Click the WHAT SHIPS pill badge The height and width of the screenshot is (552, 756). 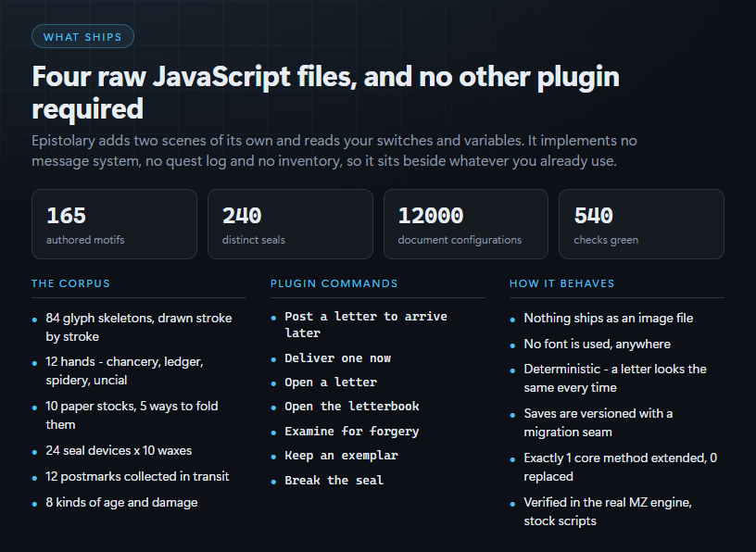[x=82, y=36]
